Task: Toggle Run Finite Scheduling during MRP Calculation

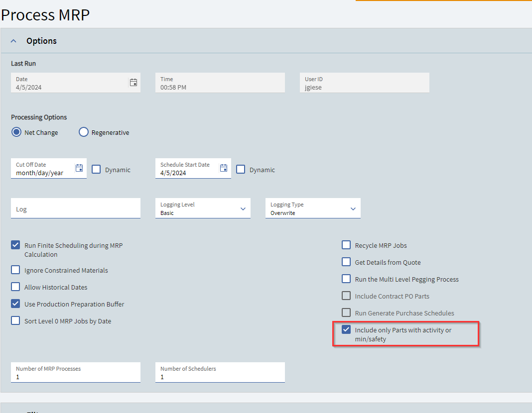Action: (x=15, y=245)
